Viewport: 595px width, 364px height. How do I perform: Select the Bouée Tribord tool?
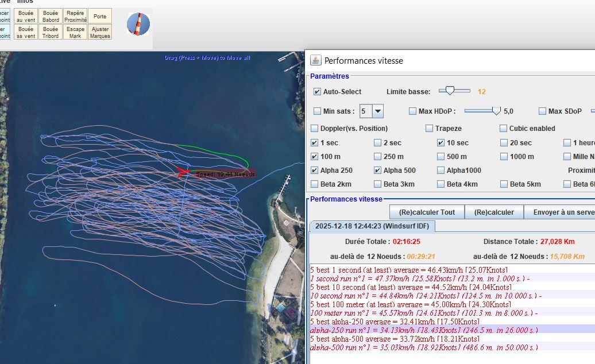[x=51, y=32]
